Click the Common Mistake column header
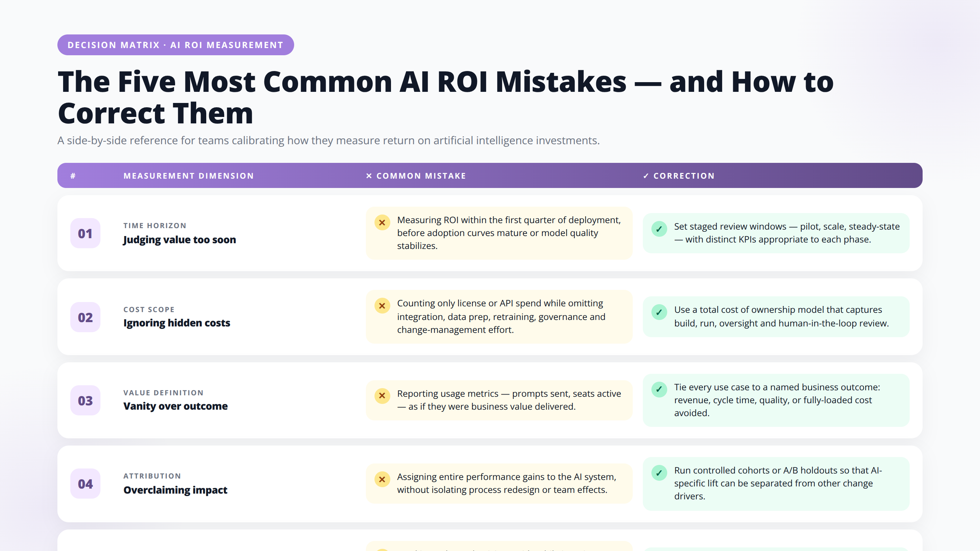Screen dimensions: 980x551 point(416,176)
